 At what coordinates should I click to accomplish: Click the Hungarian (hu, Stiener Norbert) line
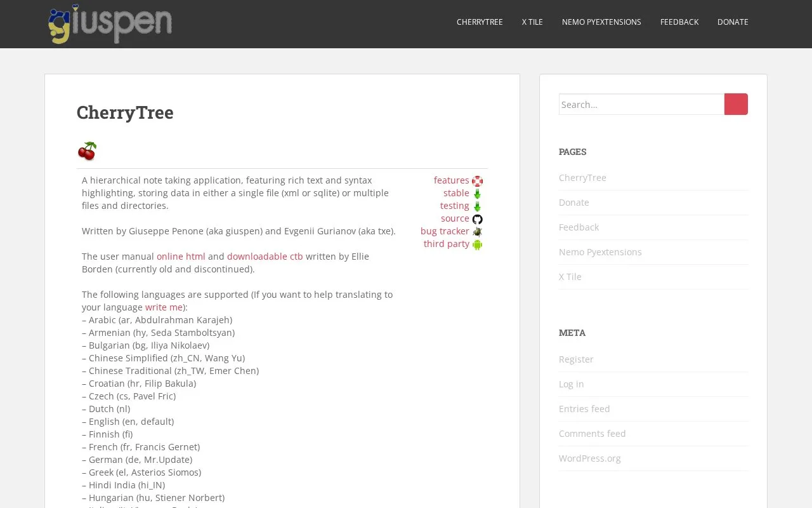click(x=153, y=498)
